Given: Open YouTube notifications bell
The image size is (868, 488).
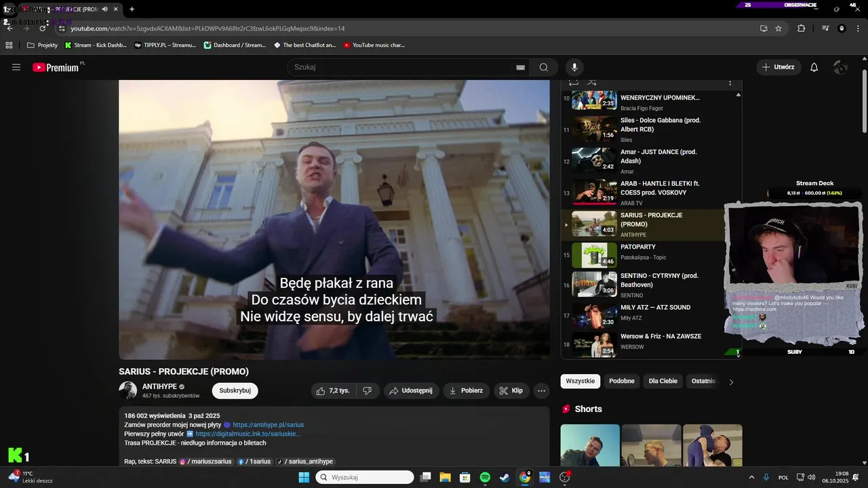Looking at the screenshot, I should pyautogui.click(x=814, y=67).
